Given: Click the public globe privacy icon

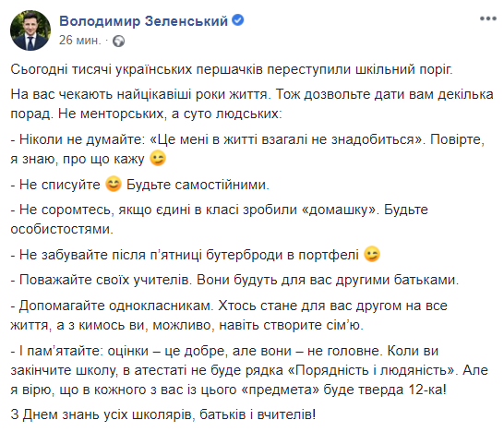Looking at the screenshot, I should tap(118, 42).
